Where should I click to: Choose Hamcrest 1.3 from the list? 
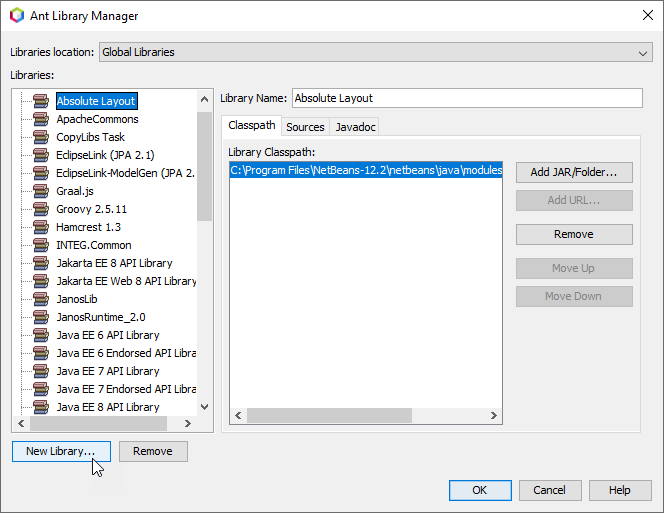(89, 227)
